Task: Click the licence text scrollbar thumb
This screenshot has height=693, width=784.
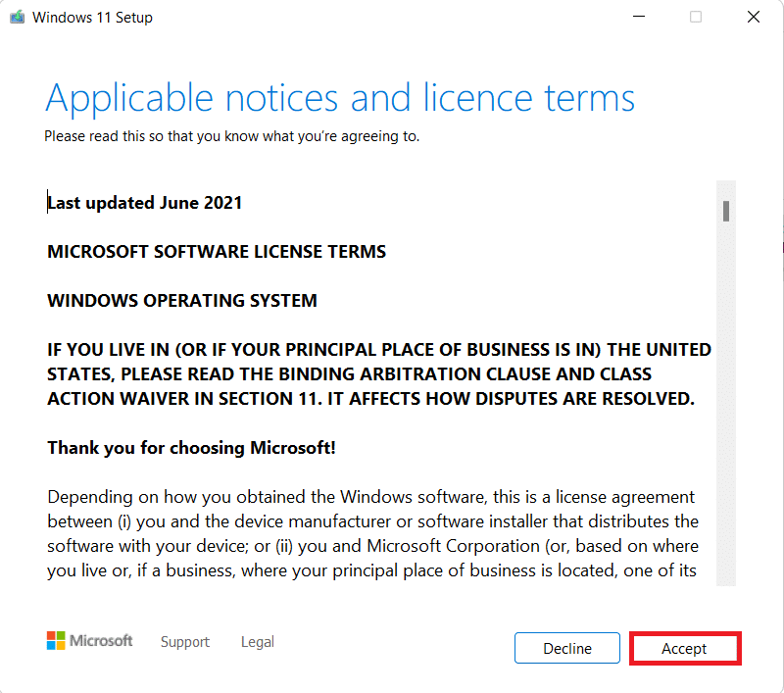Action: pos(726,211)
